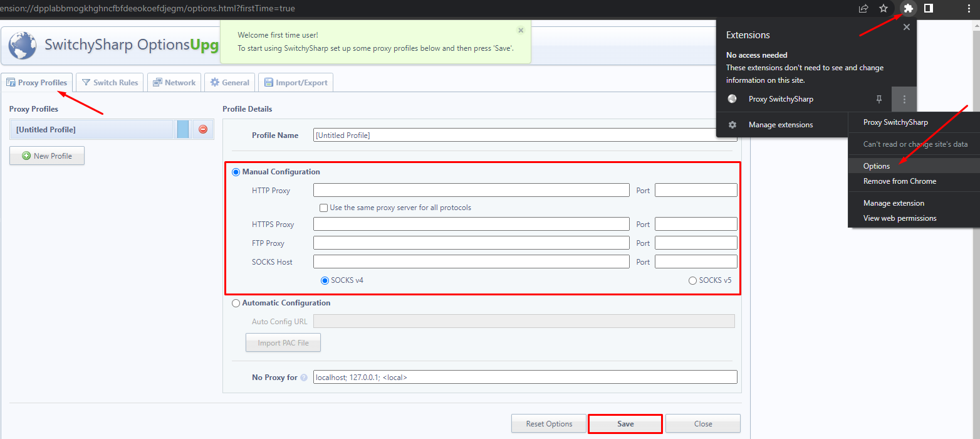Open more actions for Proxy SwitchySharp
This screenshot has height=439, width=980.
click(x=904, y=99)
